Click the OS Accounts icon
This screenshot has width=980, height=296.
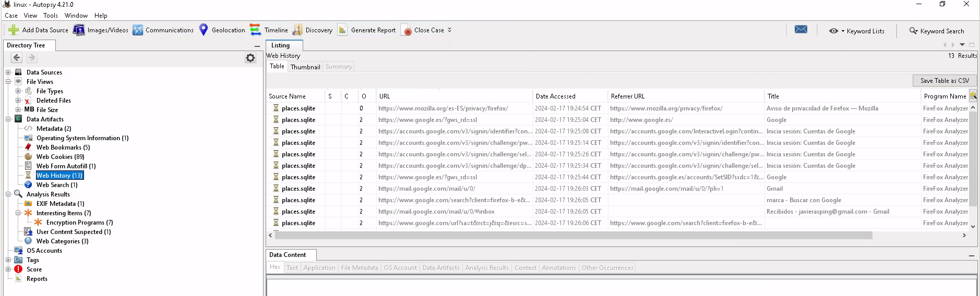click(x=18, y=251)
